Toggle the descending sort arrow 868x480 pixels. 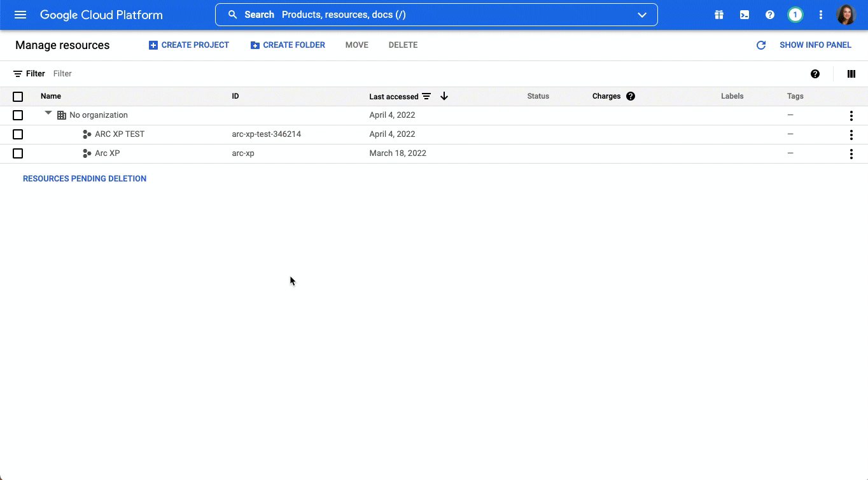pos(444,96)
